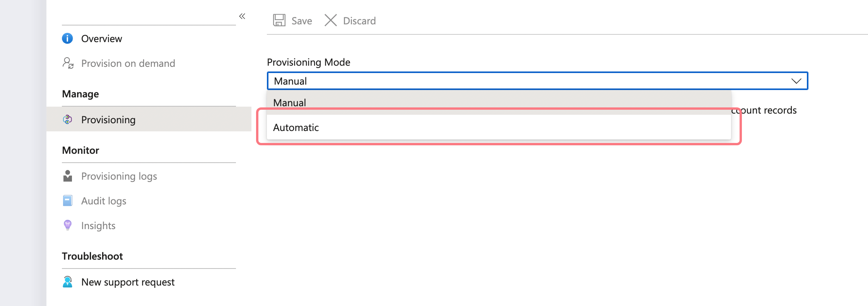Image resolution: width=868 pixels, height=306 pixels.
Task: Click the Discard X icon
Action: [x=330, y=20]
